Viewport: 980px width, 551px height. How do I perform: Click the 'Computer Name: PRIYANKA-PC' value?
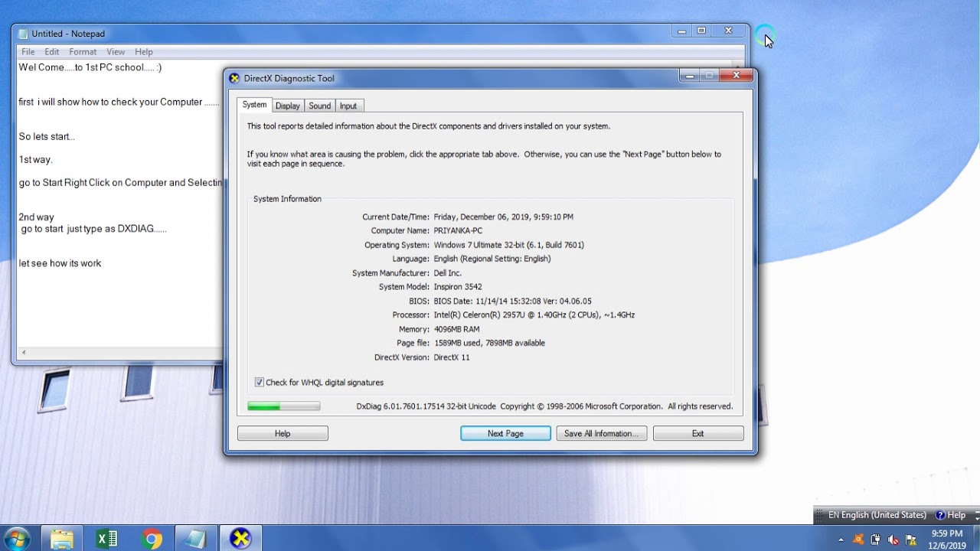point(458,230)
